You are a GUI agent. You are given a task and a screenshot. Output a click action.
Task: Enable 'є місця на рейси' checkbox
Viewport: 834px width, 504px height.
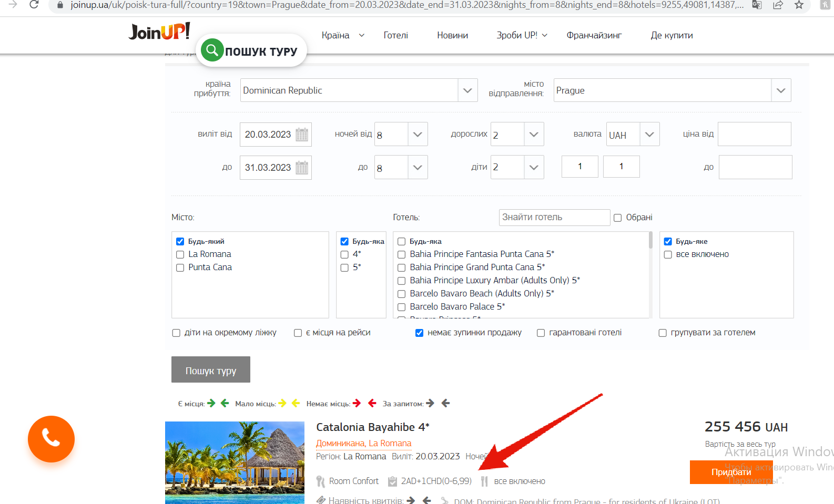pyautogui.click(x=298, y=333)
